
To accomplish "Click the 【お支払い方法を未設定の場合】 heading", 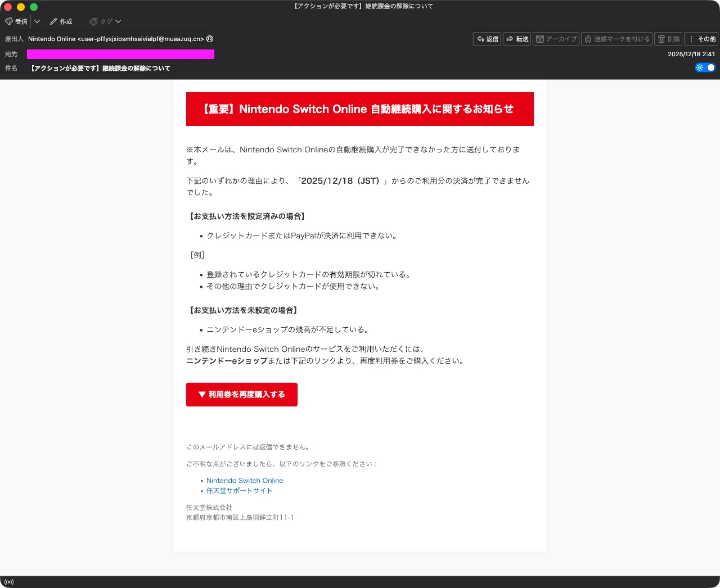I will pyautogui.click(x=244, y=310).
